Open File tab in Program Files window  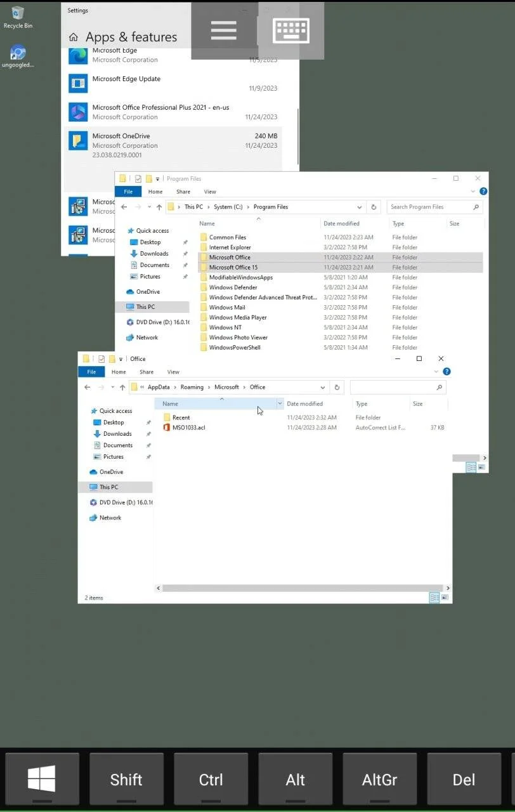pyautogui.click(x=128, y=192)
